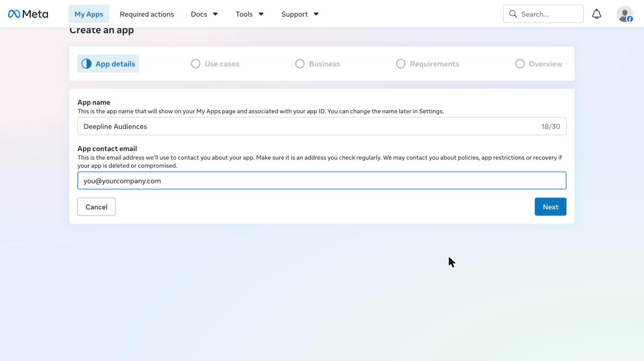Image resolution: width=644 pixels, height=361 pixels.
Task: Click the Create an app heading
Action: click(x=102, y=30)
